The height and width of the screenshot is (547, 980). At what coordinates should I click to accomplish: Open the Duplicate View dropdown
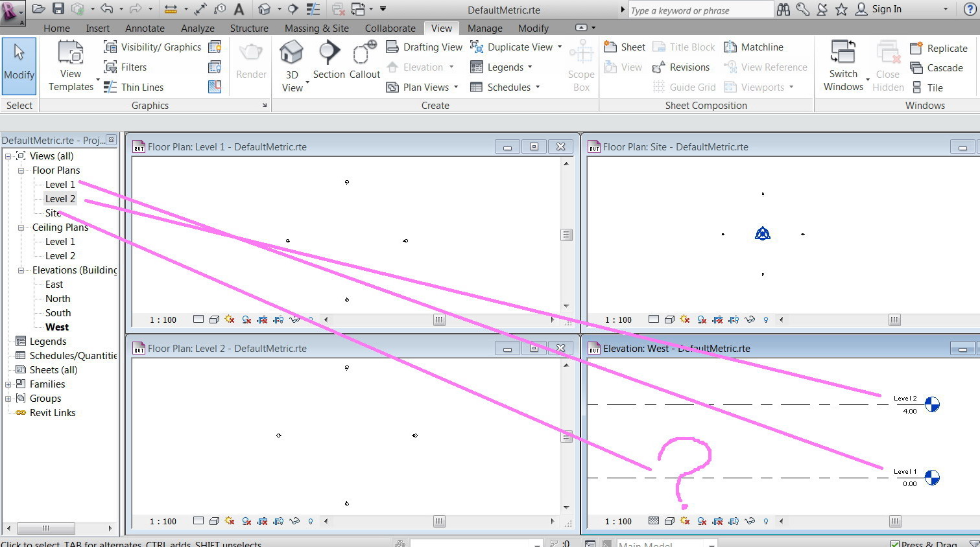pyautogui.click(x=516, y=47)
